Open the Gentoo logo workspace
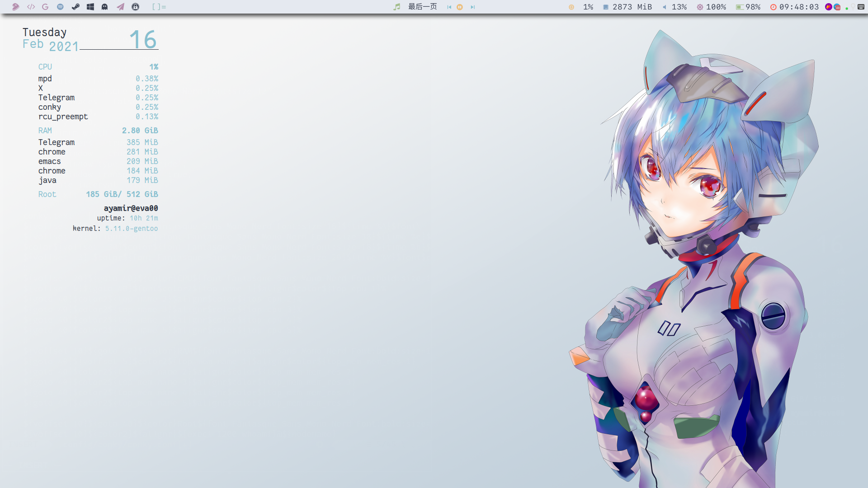Screen dimensions: 868x488 coord(15,7)
